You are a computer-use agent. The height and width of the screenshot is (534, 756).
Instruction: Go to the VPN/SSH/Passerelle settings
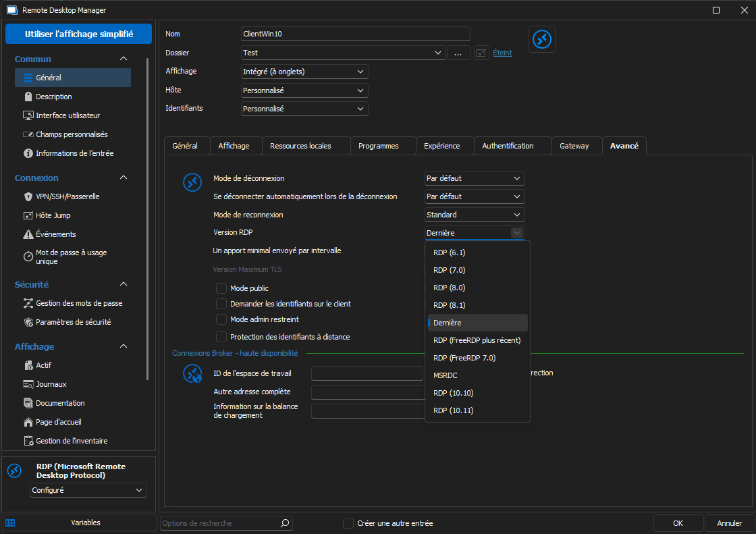coord(67,196)
